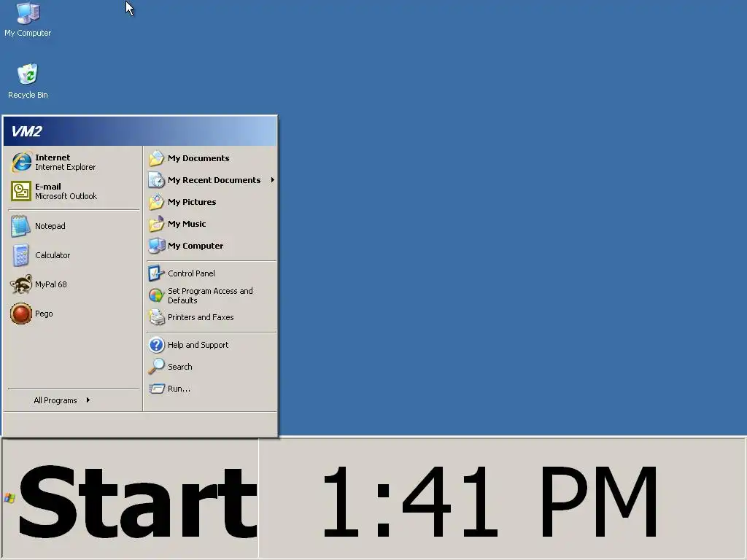The width and height of the screenshot is (747, 560).
Task: Choose the My Documents menu label
Action: point(198,158)
